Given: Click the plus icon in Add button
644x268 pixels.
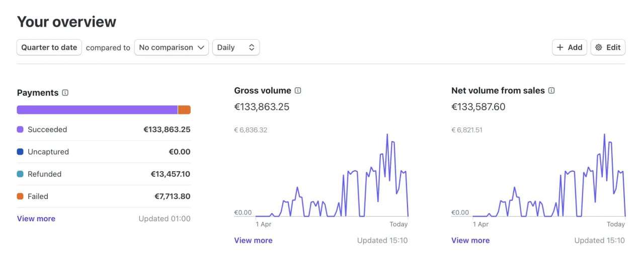Looking at the screenshot, I should point(560,47).
